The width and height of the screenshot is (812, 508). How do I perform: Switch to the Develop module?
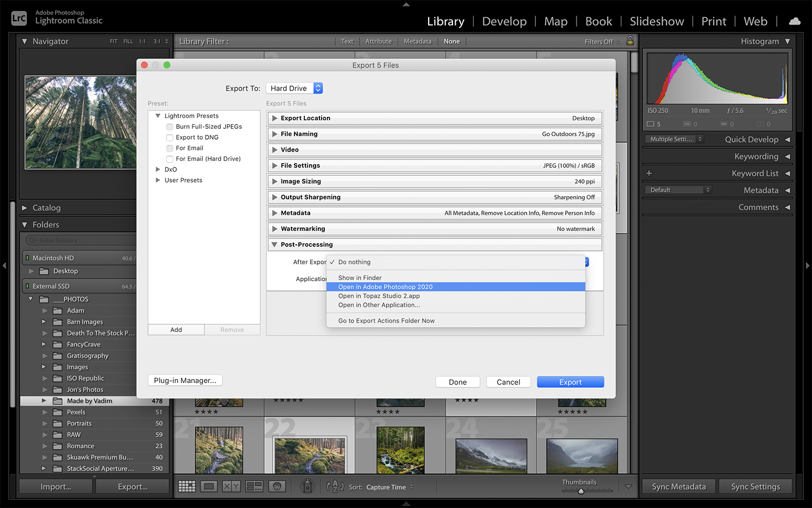[504, 22]
